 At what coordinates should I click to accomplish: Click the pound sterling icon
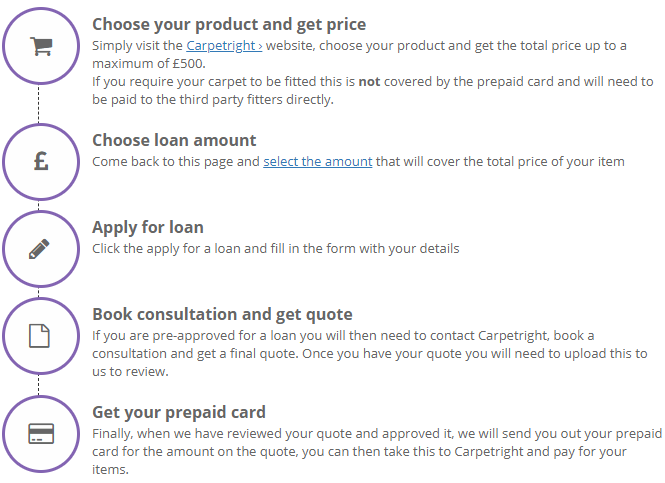pyautogui.click(x=41, y=162)
